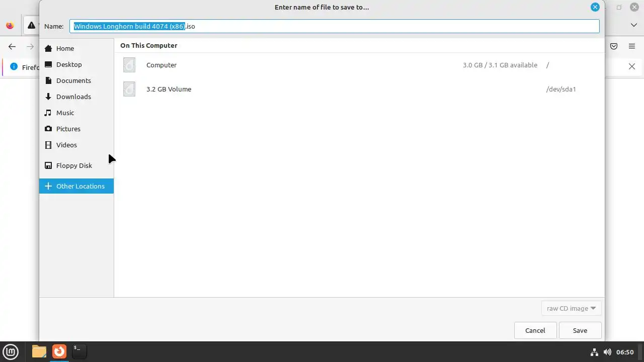Click the Firefox logo icon behind dialog

point(10,26)
